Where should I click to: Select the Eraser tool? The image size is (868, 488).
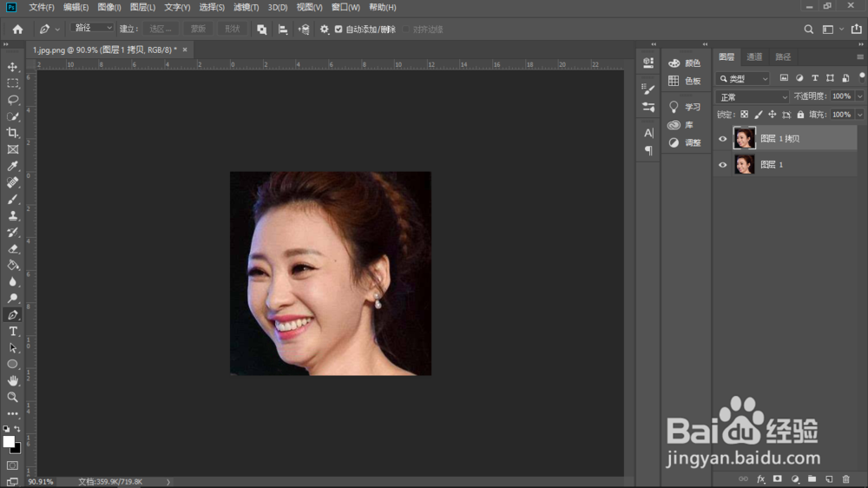[12, 248]
